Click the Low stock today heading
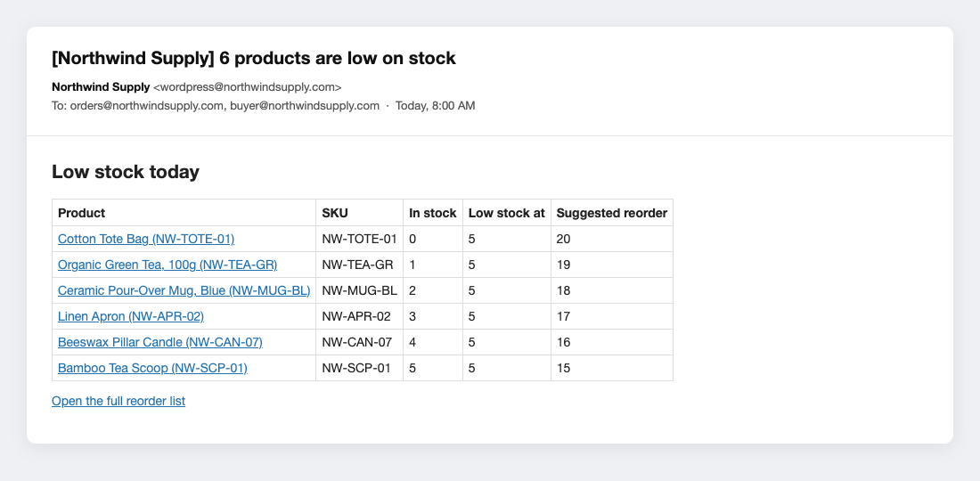This screenshot has height=481, width=980. 126,172
